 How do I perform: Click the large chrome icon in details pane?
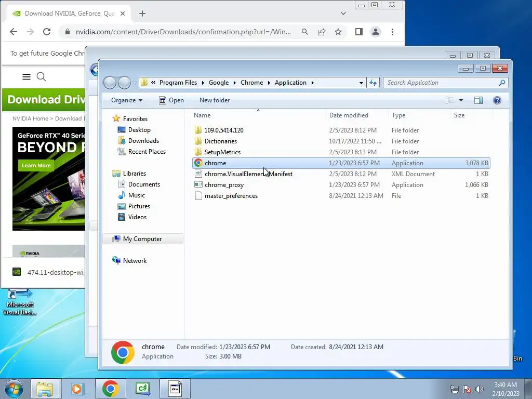[123, 352]
